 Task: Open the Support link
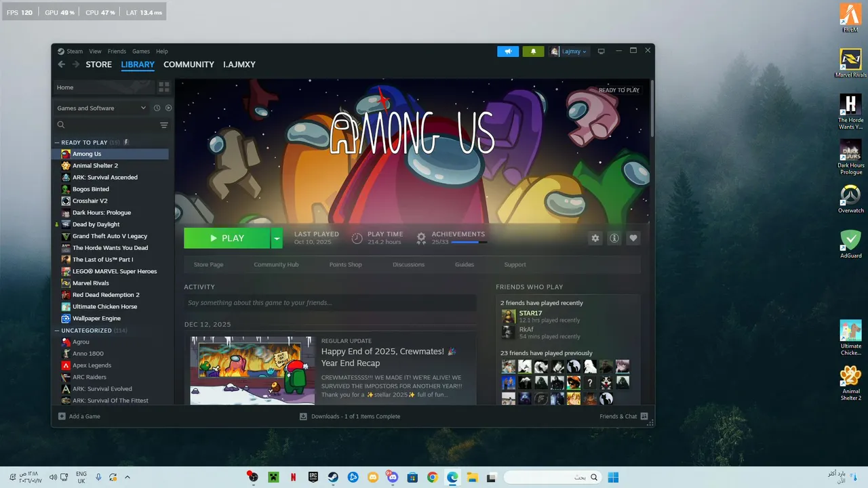tap(515, 264)
